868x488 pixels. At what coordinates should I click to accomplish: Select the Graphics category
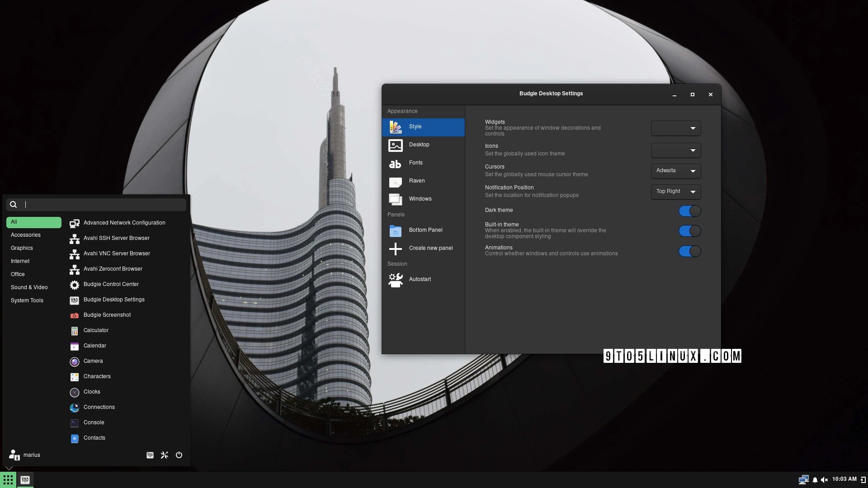coord(34,249)
